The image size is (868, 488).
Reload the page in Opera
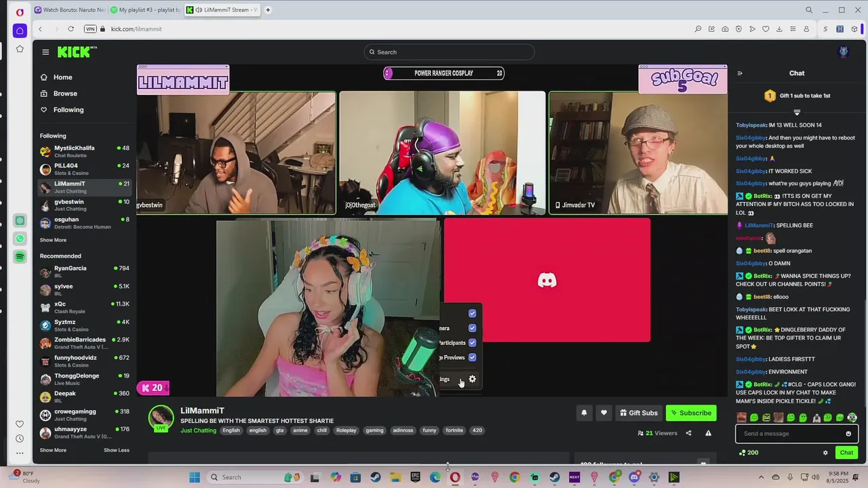click(71, 29)
